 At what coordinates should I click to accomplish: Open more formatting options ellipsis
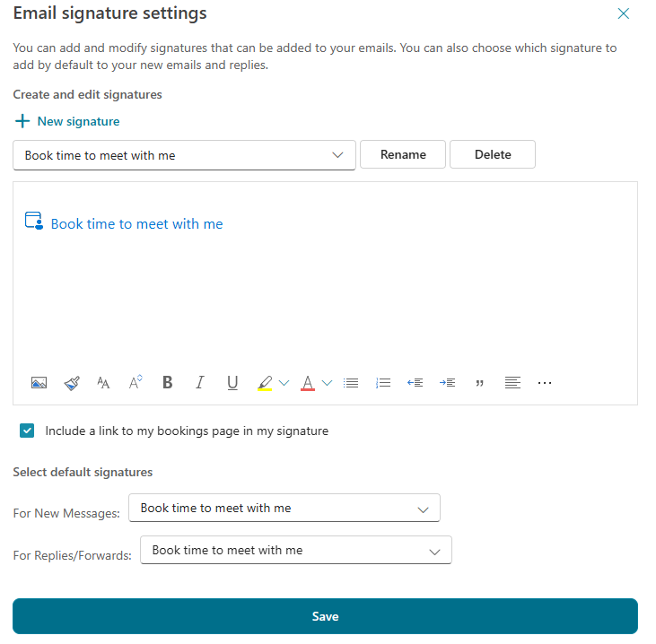(545, 383)
